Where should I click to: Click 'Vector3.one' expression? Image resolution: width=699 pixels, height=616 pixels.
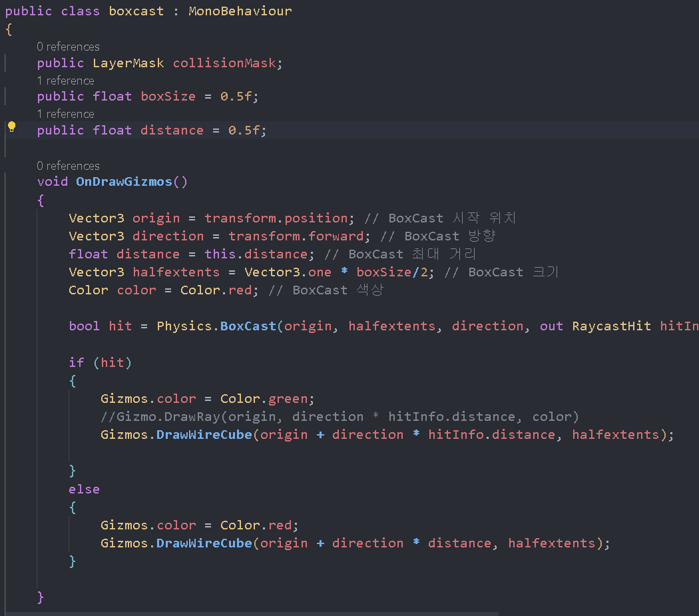[288, 272]
